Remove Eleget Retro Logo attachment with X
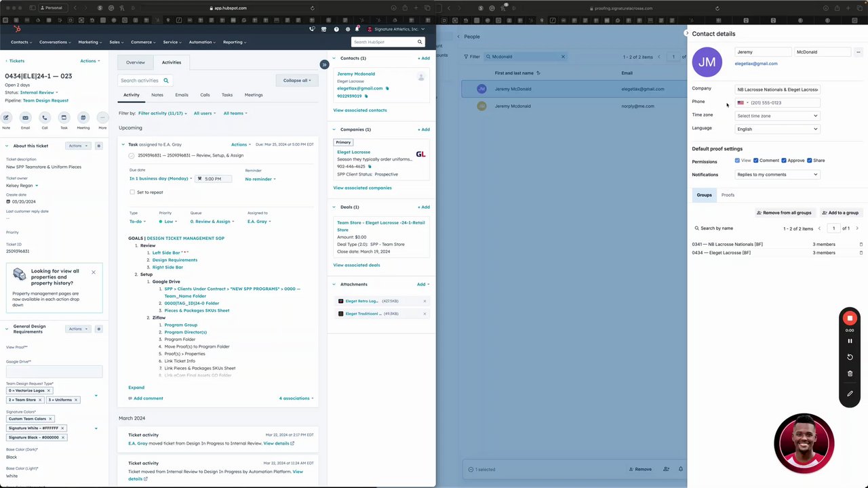 [425, 301]
